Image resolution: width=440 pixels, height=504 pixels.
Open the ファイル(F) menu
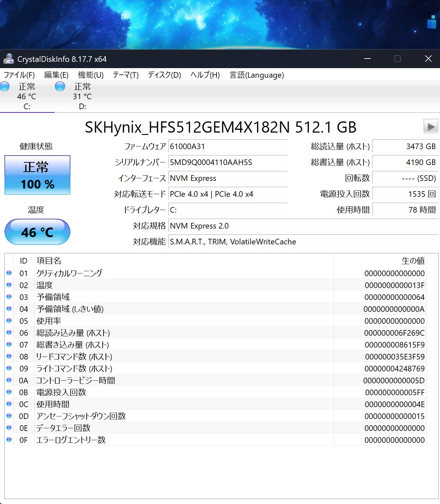pos(19,75)
